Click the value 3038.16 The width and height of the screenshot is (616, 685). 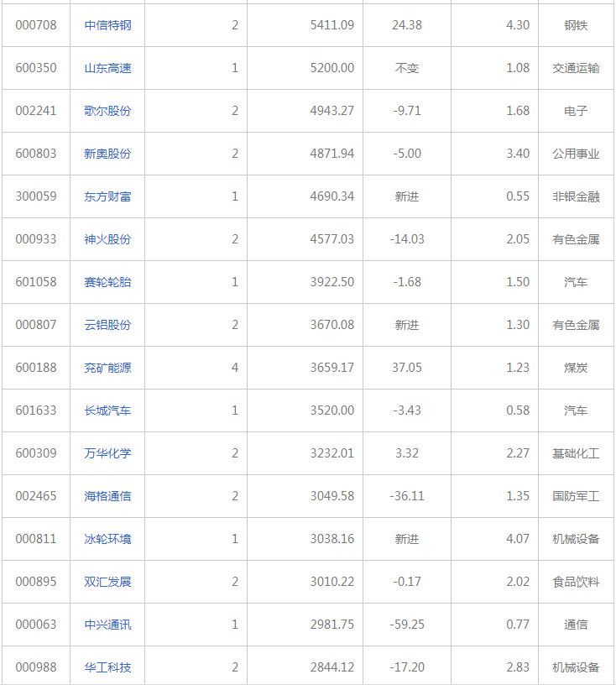[x=332, y=539]
